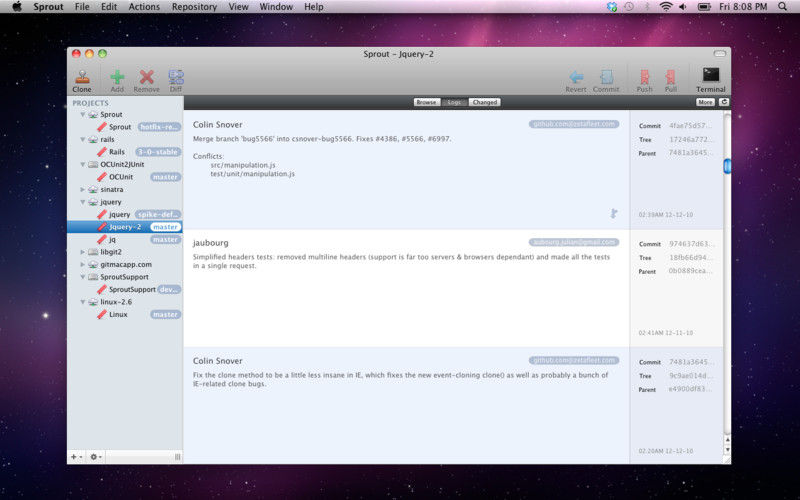Click the refresh icon next to More
The width and height of the screenshot is (800, 500).
(723, 102)
